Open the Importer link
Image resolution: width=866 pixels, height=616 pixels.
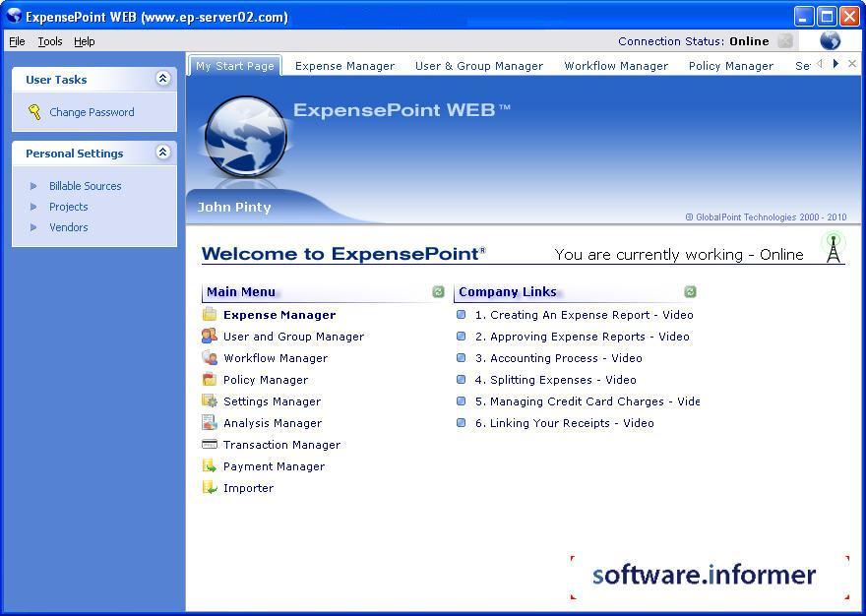[x=249, y=487]
